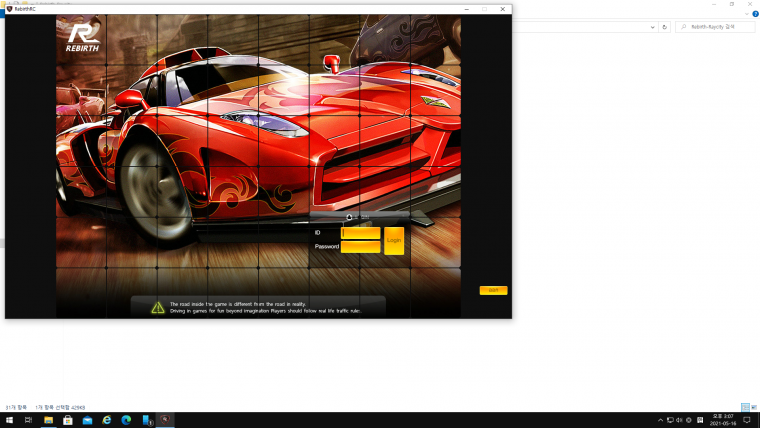Screen dimensions: 760x428
Task: Open the taskbar clock and date
Action: [723, 420]
